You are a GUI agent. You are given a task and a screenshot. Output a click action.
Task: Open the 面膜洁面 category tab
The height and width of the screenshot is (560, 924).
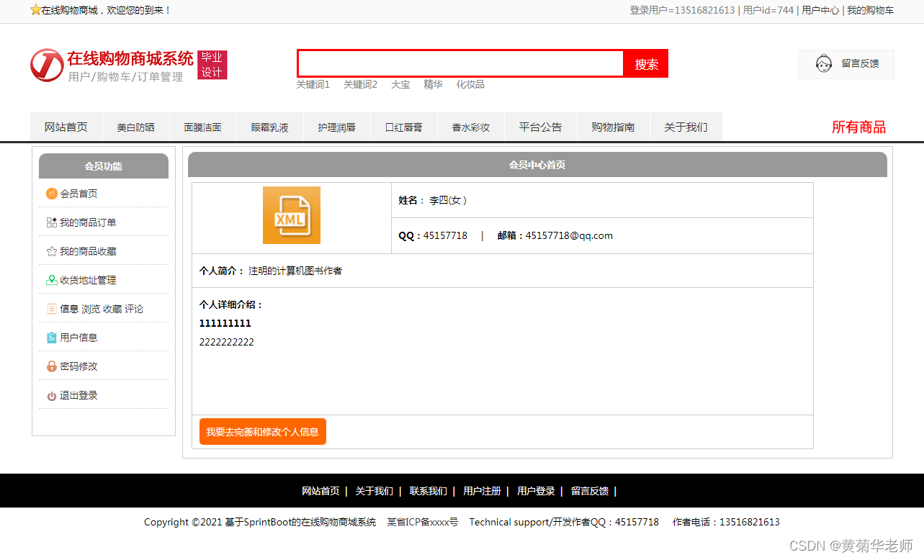tap(203, 127)
